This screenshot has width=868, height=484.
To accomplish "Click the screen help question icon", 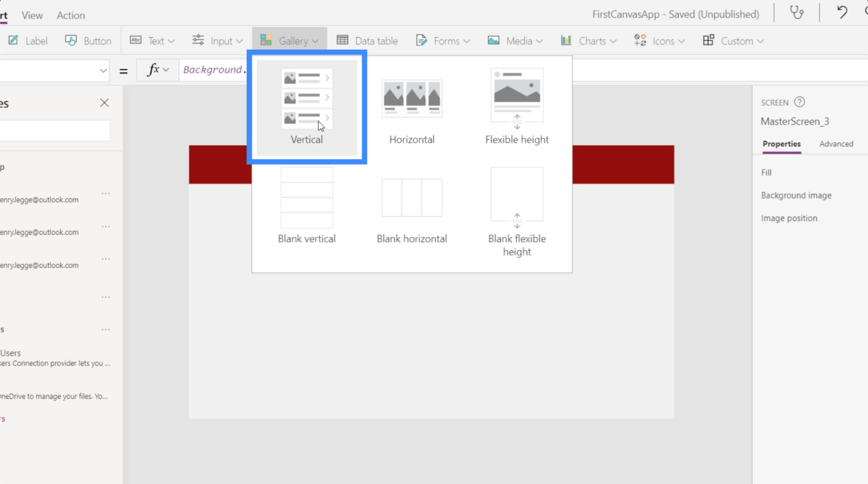I will [x=799, y=102].
